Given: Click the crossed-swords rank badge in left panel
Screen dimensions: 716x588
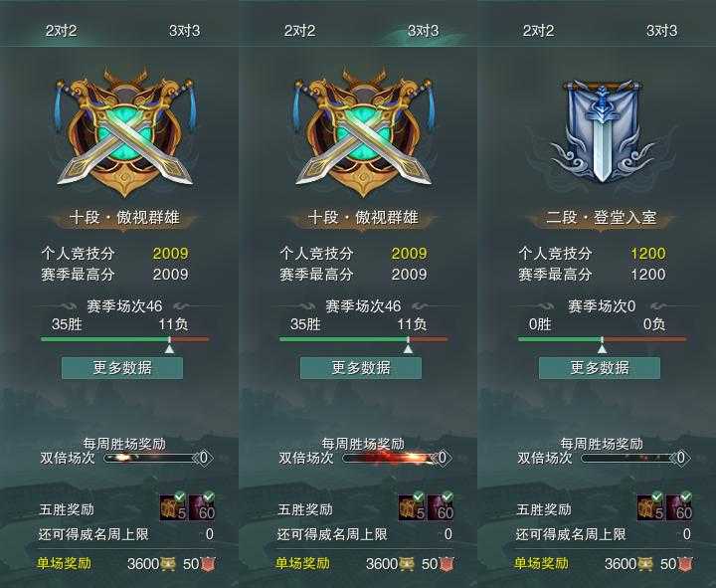Looking at the screenshot, I should 124,131.
